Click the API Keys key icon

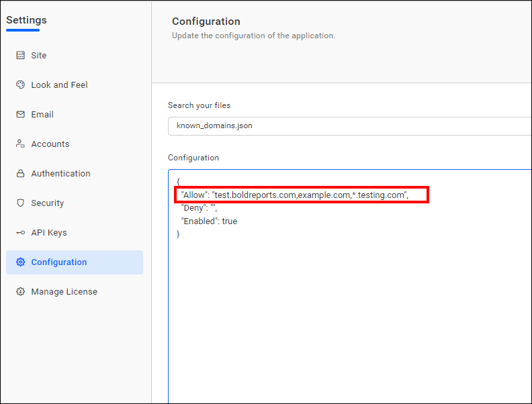click(20, 232)
